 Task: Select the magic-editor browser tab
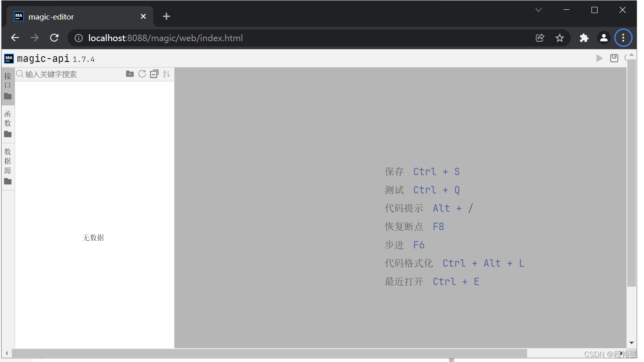click(80, 16)
